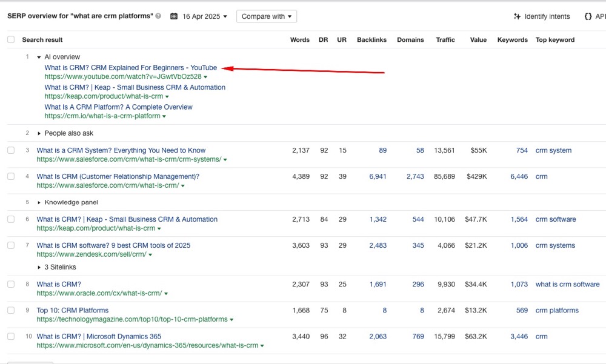Collapse the AI overview section
This screenshot has width=606, height=364.
[39, 57]
